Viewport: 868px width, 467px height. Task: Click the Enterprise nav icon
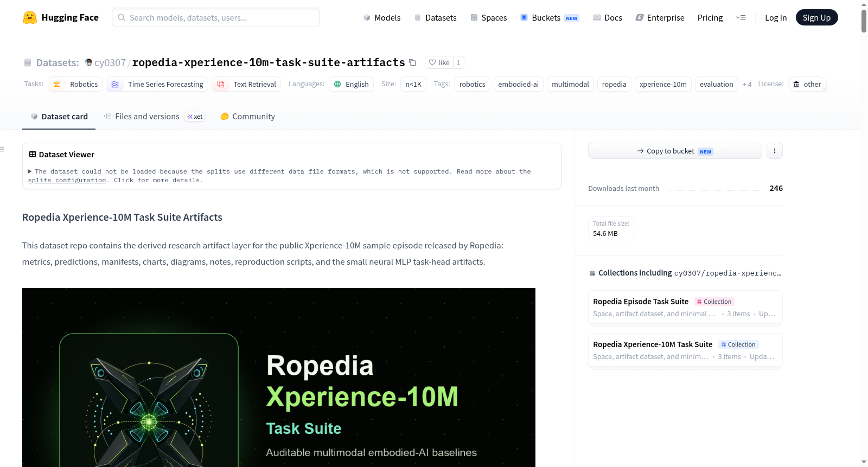640,18
